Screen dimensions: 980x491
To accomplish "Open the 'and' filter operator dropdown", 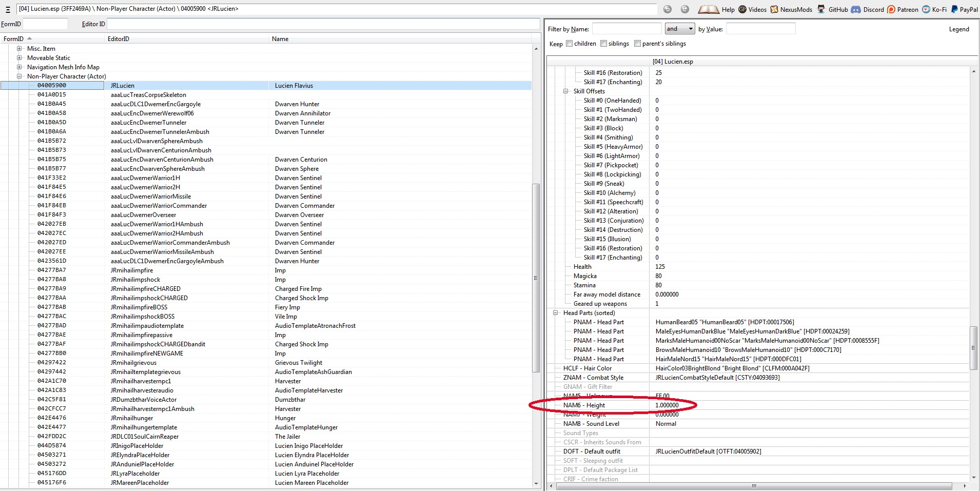I will point(680,29).
